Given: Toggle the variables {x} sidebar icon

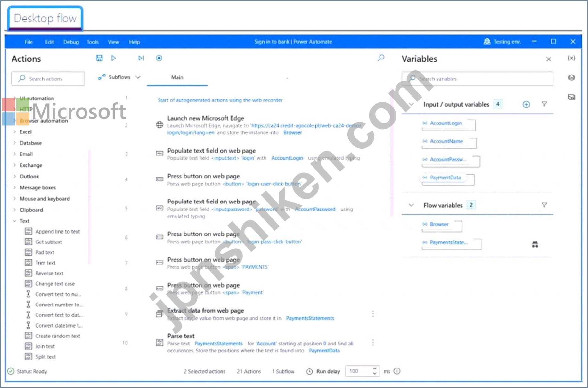Looking at the screenshot, I should [571, 58].
